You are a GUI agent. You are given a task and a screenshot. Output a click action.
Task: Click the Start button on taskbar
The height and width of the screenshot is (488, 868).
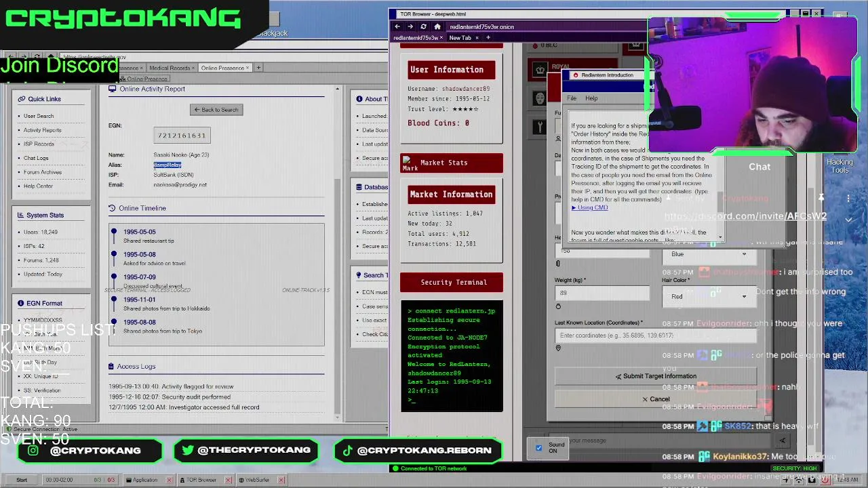point(22,480)
